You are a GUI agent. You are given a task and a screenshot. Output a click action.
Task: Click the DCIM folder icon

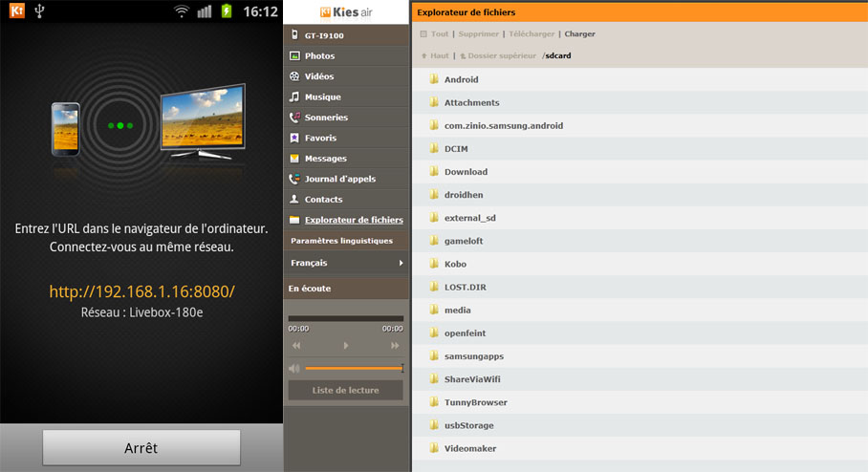(x=434, y=148)
